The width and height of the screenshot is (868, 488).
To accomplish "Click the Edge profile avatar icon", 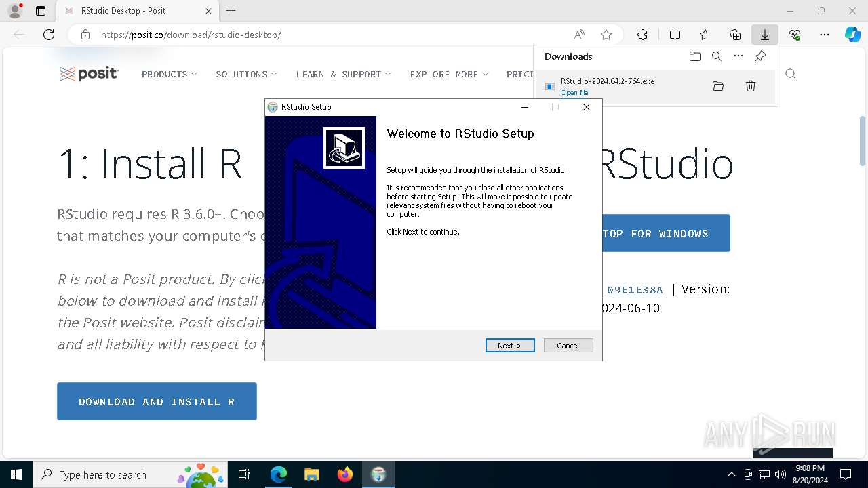I will click(15, 11).
